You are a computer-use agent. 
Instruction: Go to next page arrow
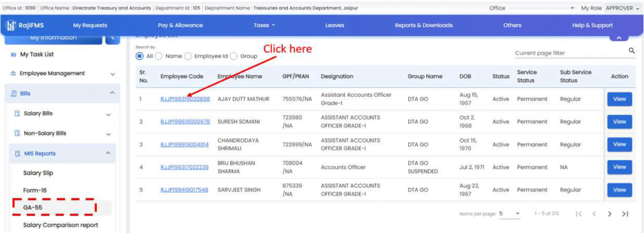click(610, 214)
